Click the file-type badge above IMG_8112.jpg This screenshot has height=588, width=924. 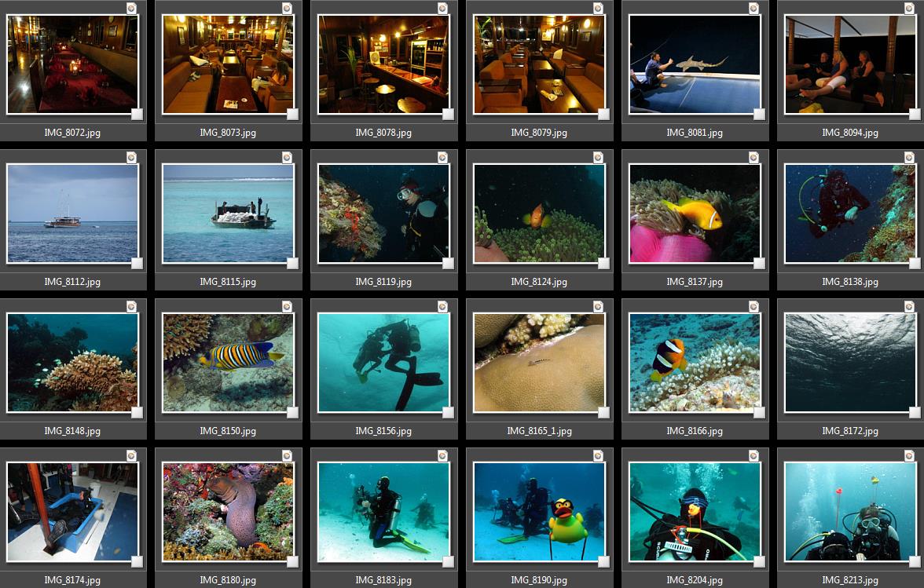[131, 157]
